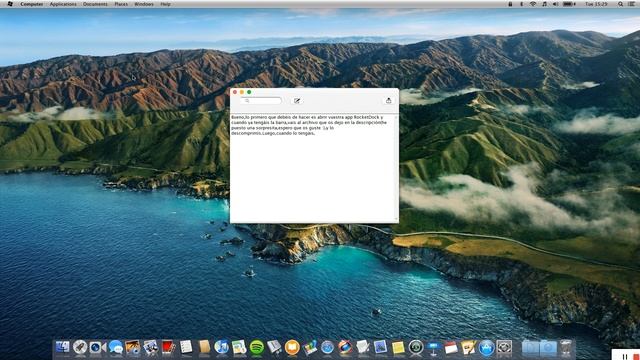Open the Places menu

coord(121,4)
